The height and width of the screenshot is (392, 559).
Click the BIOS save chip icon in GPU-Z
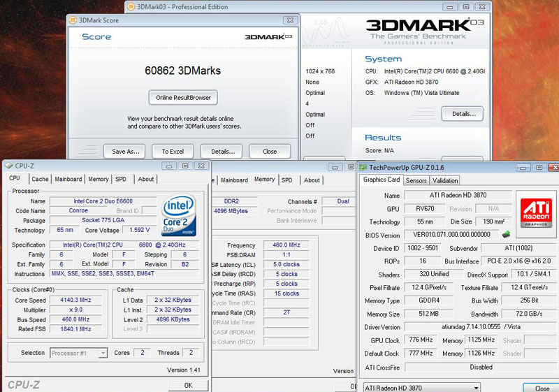click(x=506, y=235)
